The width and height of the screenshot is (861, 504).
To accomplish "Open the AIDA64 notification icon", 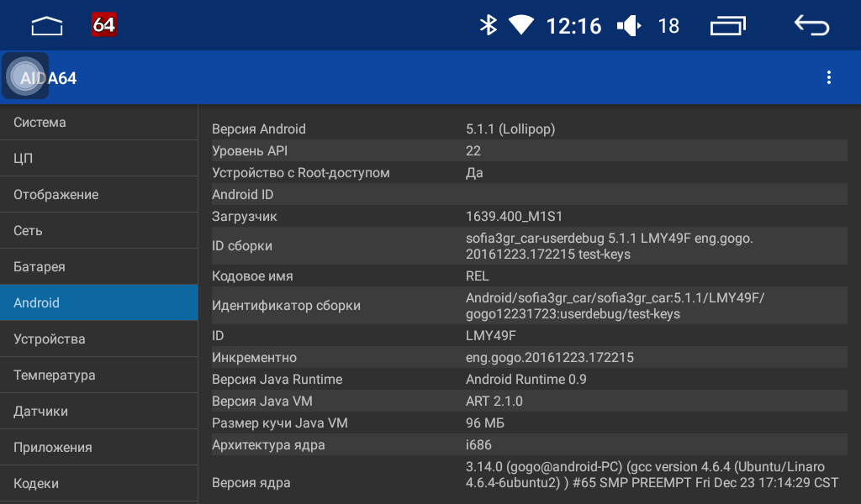I will (104, 25).
